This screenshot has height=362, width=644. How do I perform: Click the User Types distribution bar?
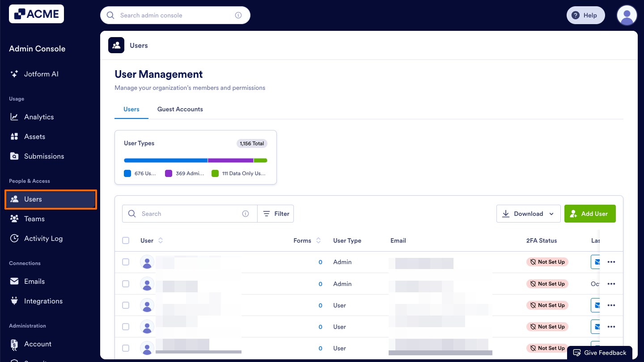pos(195,160)
